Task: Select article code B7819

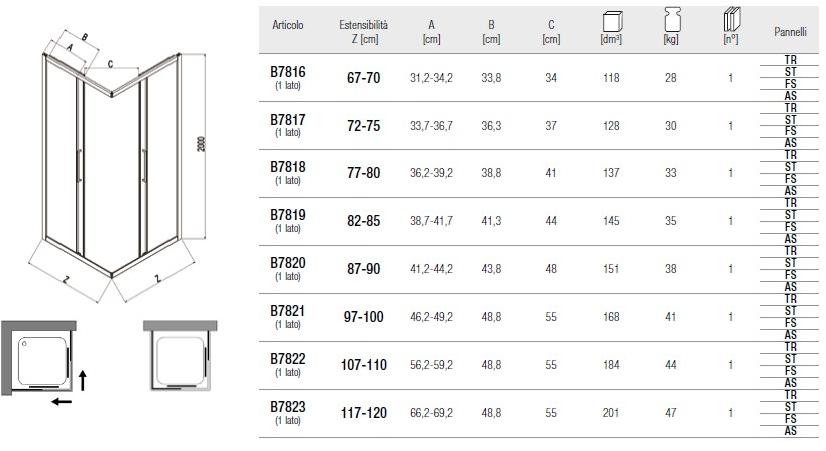Action: [288, 215]
